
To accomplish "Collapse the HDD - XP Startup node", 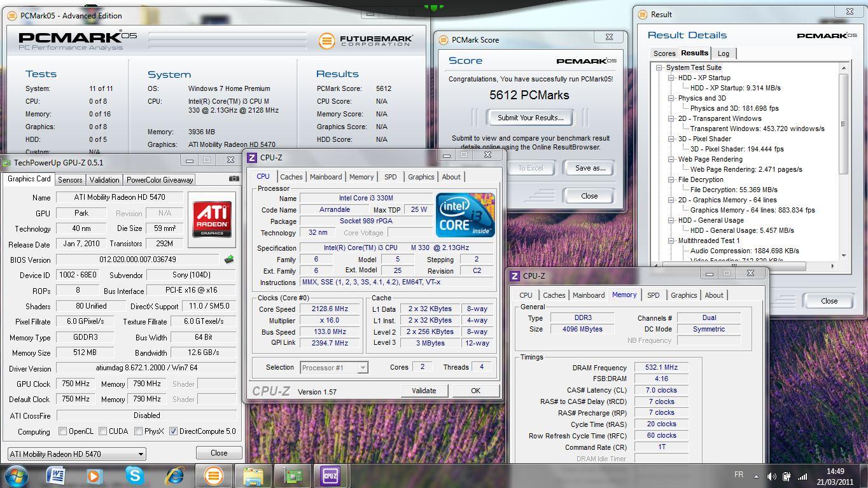I will pos(671,78).
